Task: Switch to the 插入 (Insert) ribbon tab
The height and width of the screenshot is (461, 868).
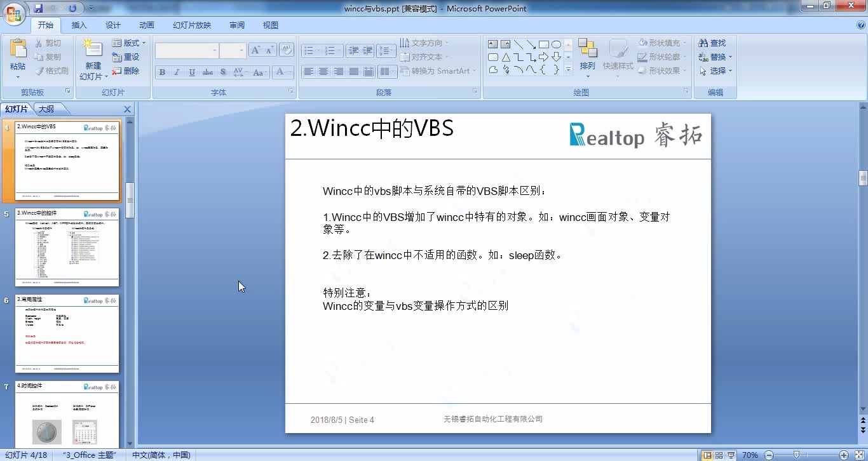Action: 79,25
